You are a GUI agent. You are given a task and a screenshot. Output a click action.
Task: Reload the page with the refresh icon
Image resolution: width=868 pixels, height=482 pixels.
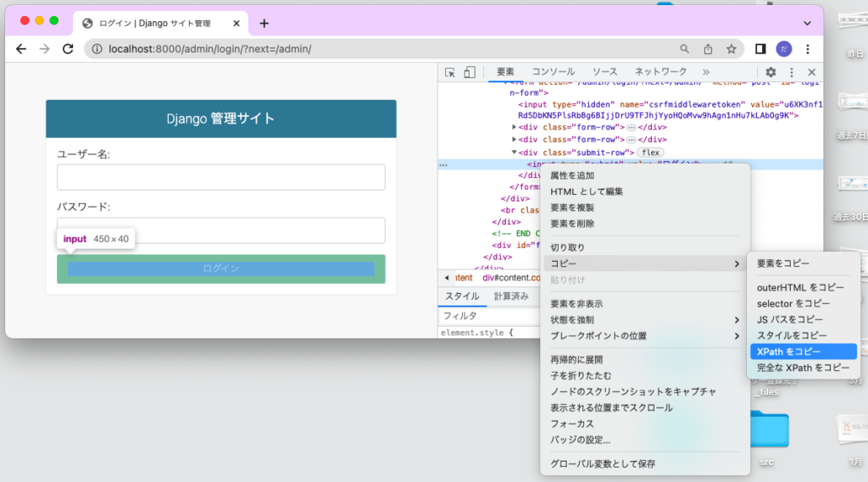(x=68, y=49)
